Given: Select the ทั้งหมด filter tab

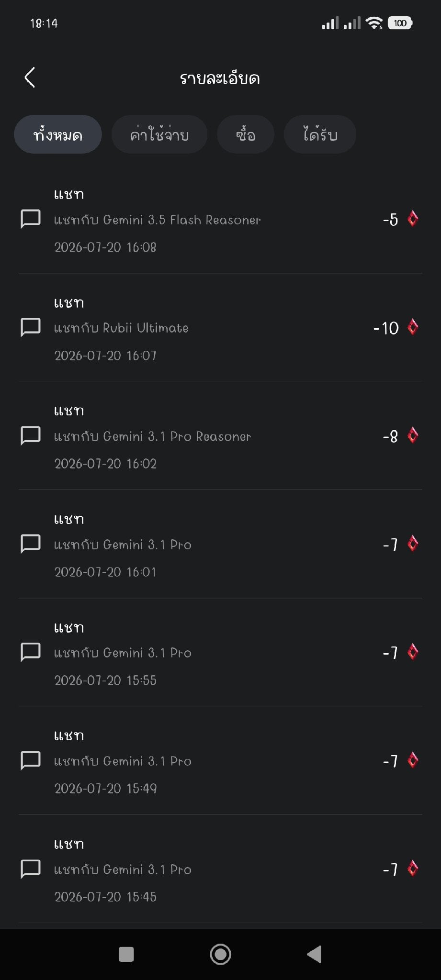Looking at the screenshot, I should coord(58,134).
